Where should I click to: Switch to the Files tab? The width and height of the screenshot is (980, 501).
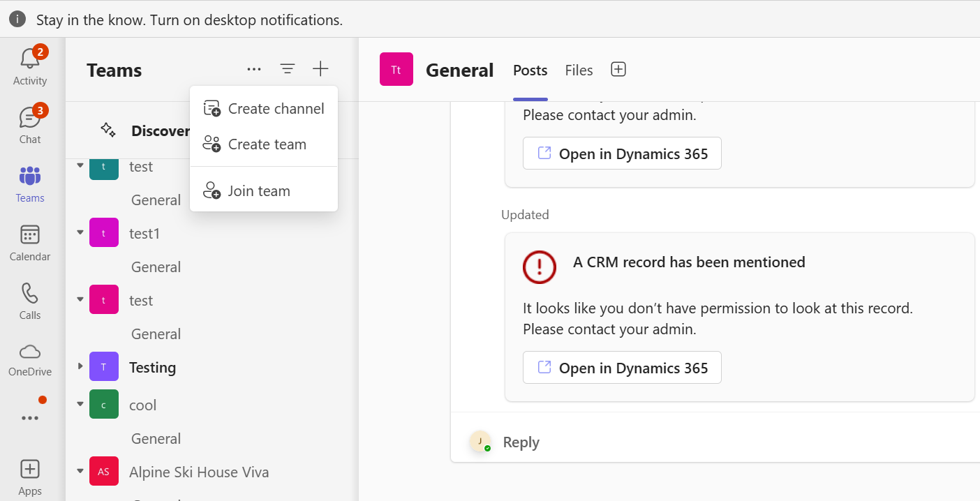579,70
